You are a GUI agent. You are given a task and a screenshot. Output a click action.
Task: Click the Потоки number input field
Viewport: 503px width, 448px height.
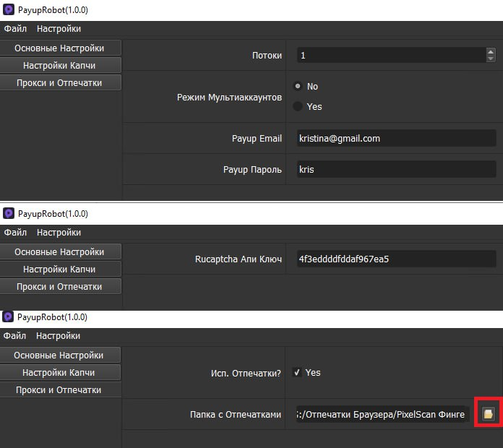click(x=392, y=55)
